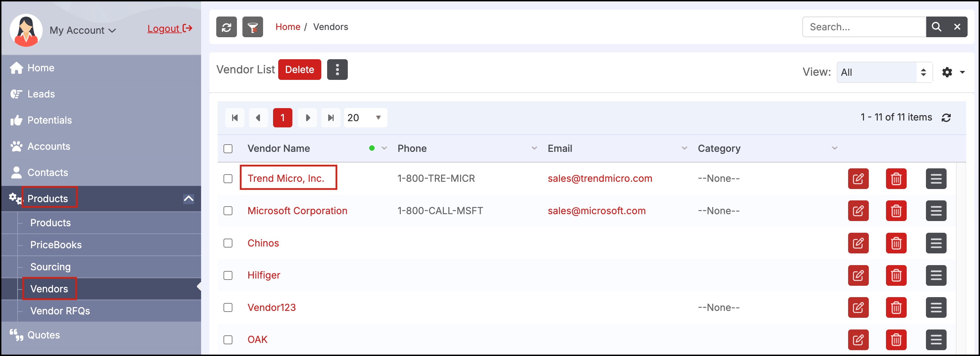The height and width of the screenshot is (356, 980).
Task: Open the PriceBooks submenu item
Action: click(x=101, y=245)
